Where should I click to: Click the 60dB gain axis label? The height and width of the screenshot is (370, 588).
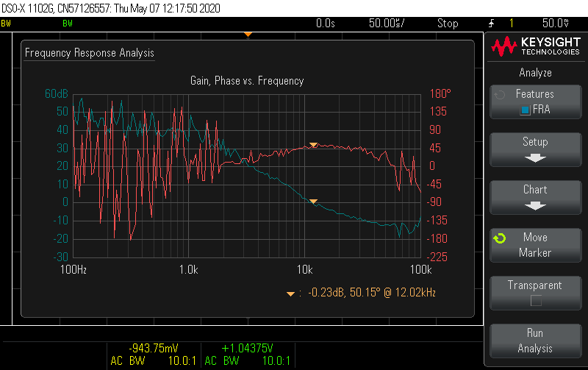tap(57, 93)
